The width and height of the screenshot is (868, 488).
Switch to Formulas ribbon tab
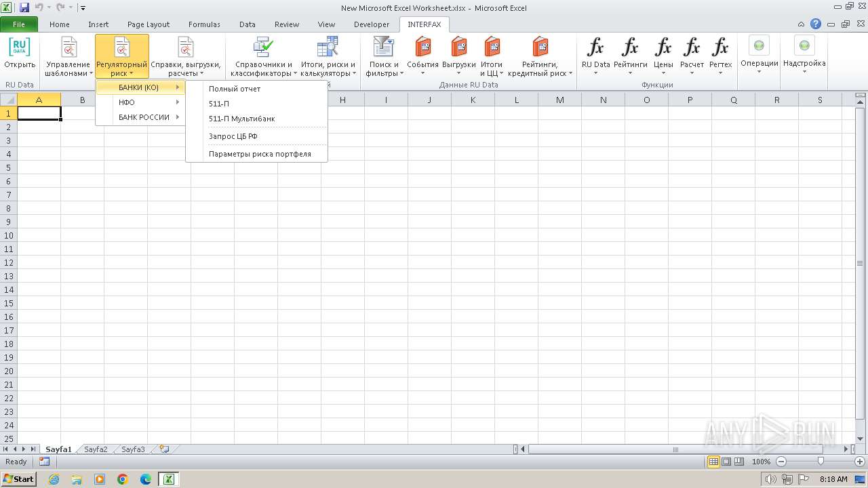[204, 24]
